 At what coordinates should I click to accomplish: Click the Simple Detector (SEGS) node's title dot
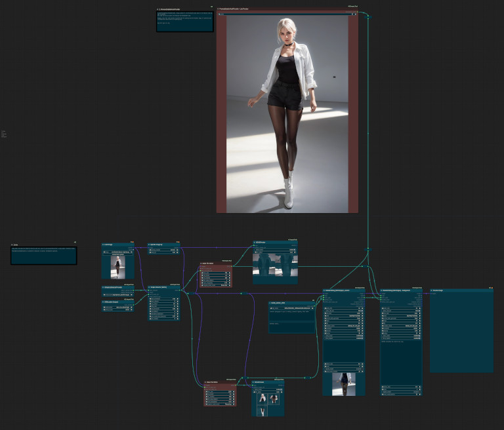[150, 286]
